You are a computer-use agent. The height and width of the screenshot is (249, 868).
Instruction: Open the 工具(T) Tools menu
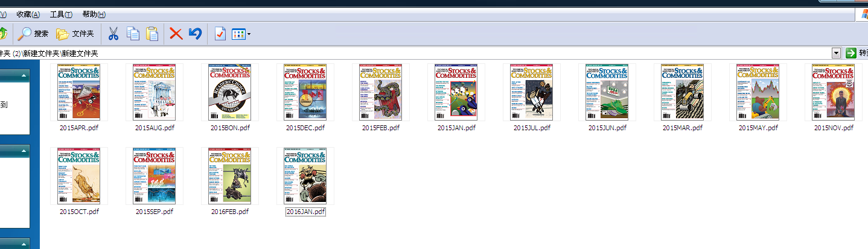click(x=61, y=14)
